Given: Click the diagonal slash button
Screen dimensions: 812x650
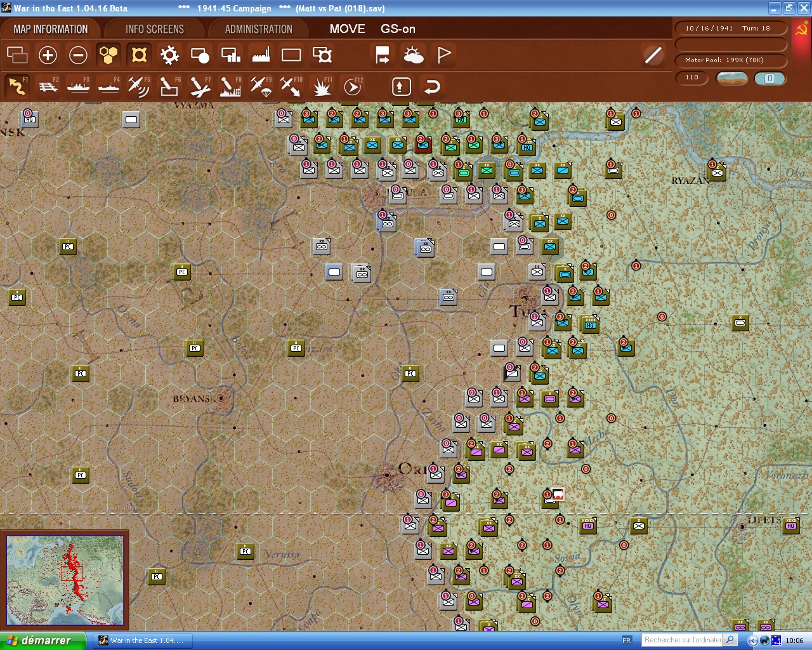Looking at the screenshot, I should click(x=653, y=55).
